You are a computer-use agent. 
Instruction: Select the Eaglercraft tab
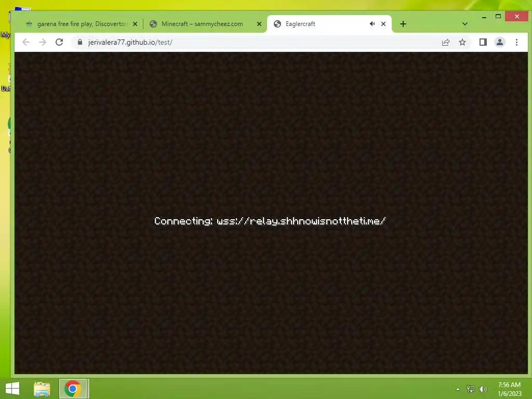click(x=329, y=24)
